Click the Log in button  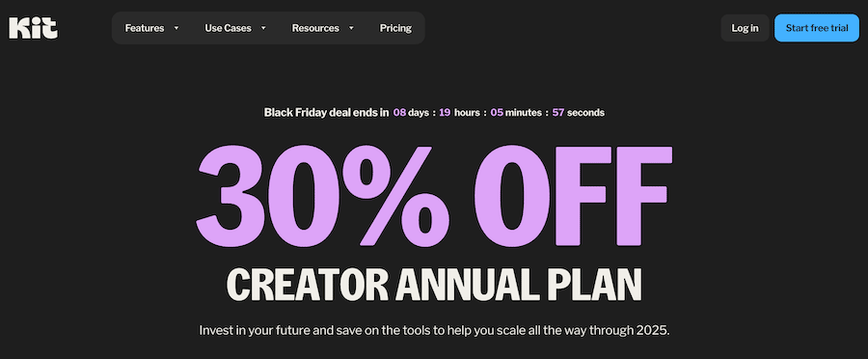[745, 28]
